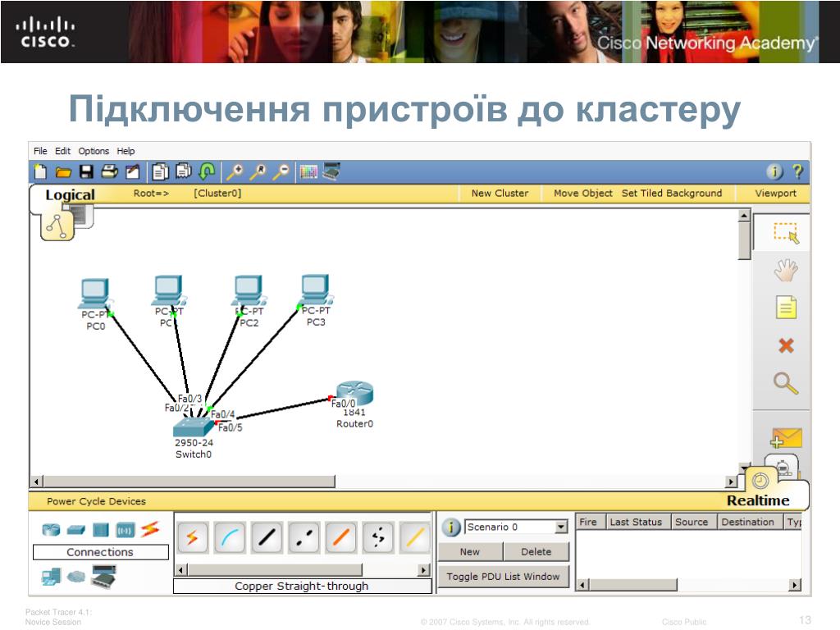840x630 pixels.
Task: Click the Viewport button
Action: click(x=775, y=194)
